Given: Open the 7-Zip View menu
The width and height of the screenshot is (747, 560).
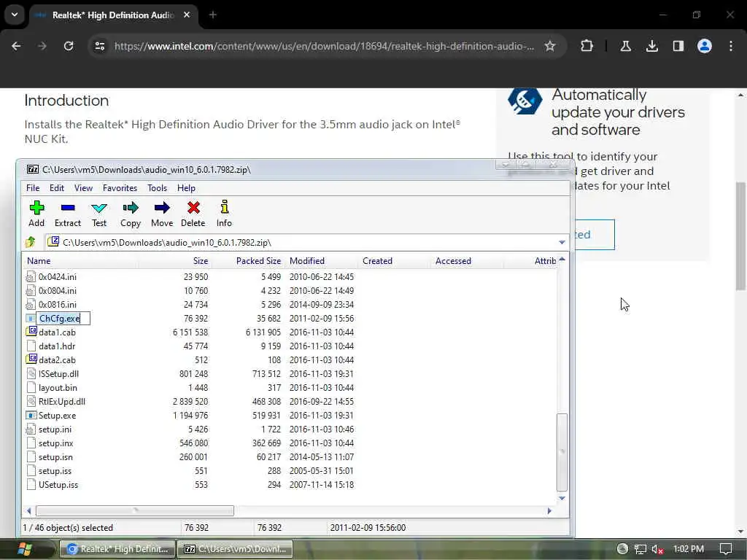Looking at the screenshot, I should [x=83, y=188].
